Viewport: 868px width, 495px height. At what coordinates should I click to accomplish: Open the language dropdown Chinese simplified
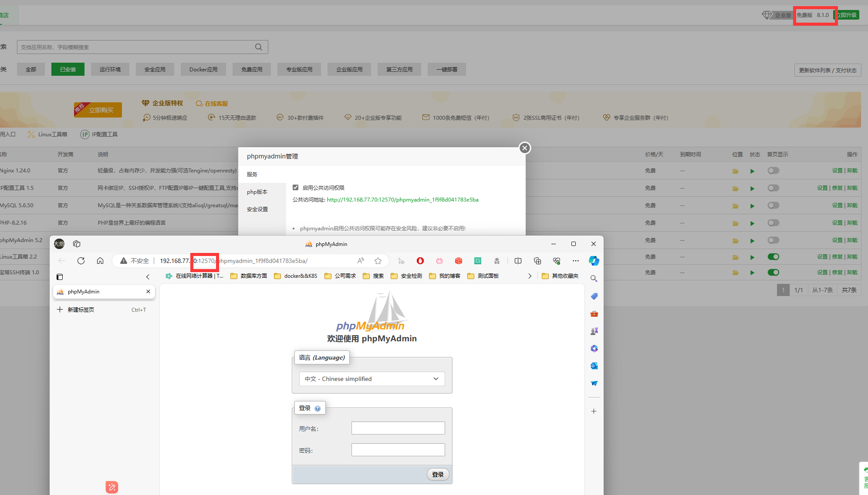point(372,379)
